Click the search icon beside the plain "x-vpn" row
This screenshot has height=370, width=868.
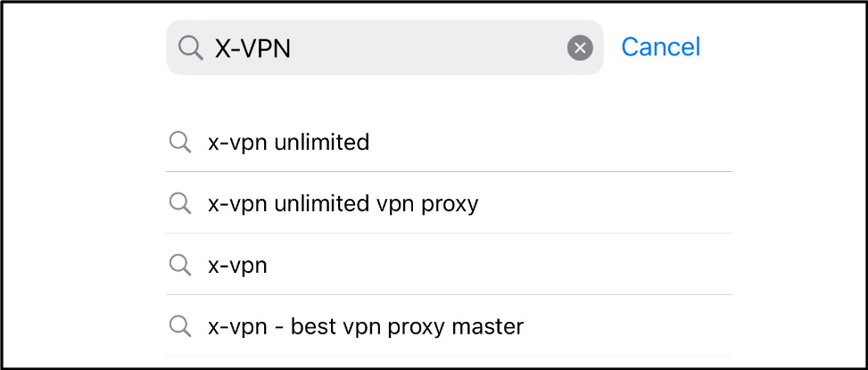coord(180,265)
